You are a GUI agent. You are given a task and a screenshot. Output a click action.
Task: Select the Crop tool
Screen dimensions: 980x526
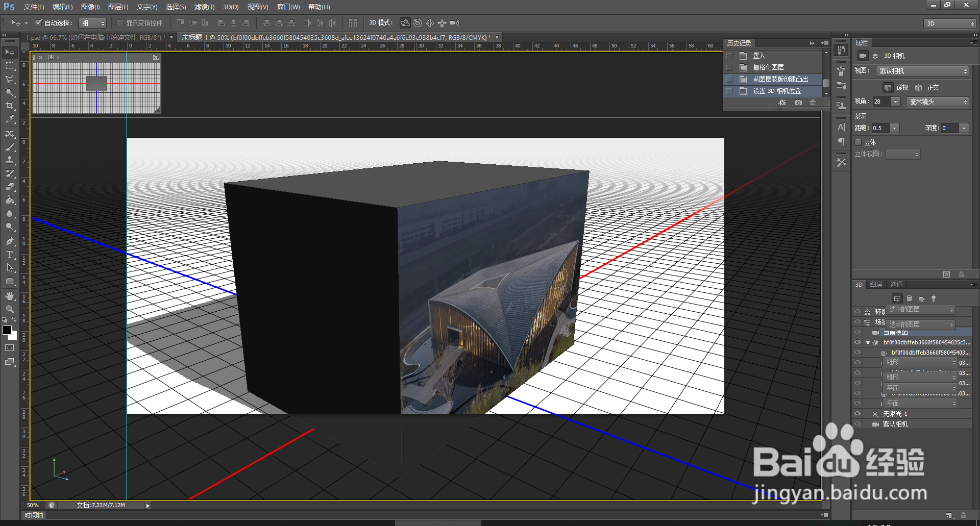pyautogui.click(x=10, y=106)
